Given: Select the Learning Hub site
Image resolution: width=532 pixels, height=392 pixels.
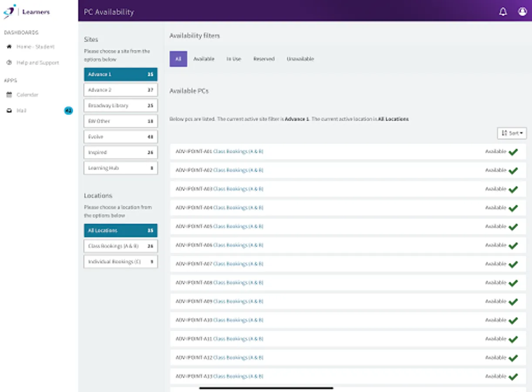Looking at the screenshot, I should (x=121, y=168).
